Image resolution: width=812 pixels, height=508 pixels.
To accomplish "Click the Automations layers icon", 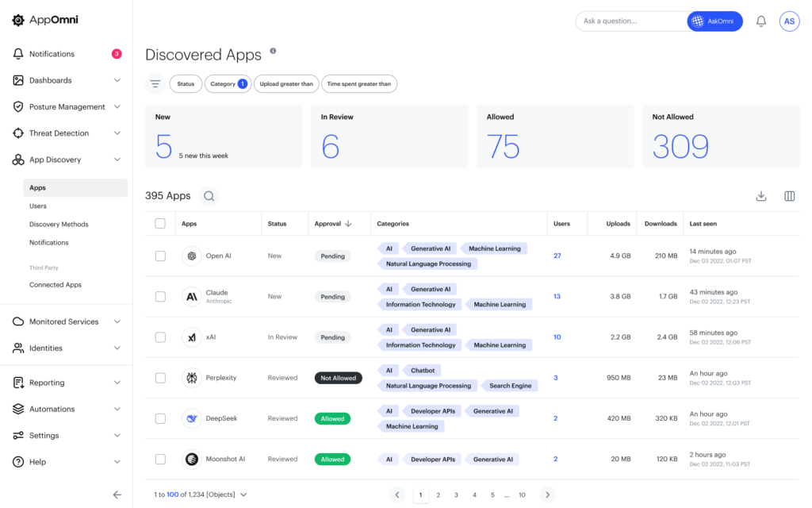I will click(x=18, y=409).
